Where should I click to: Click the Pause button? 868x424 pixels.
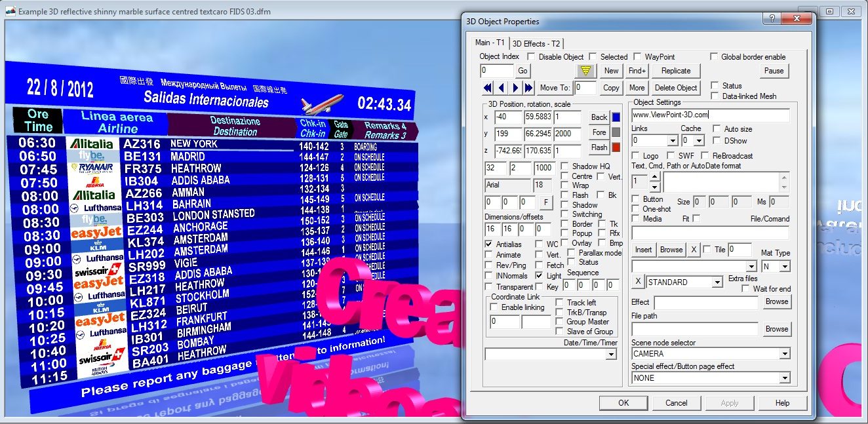[774, 71]
